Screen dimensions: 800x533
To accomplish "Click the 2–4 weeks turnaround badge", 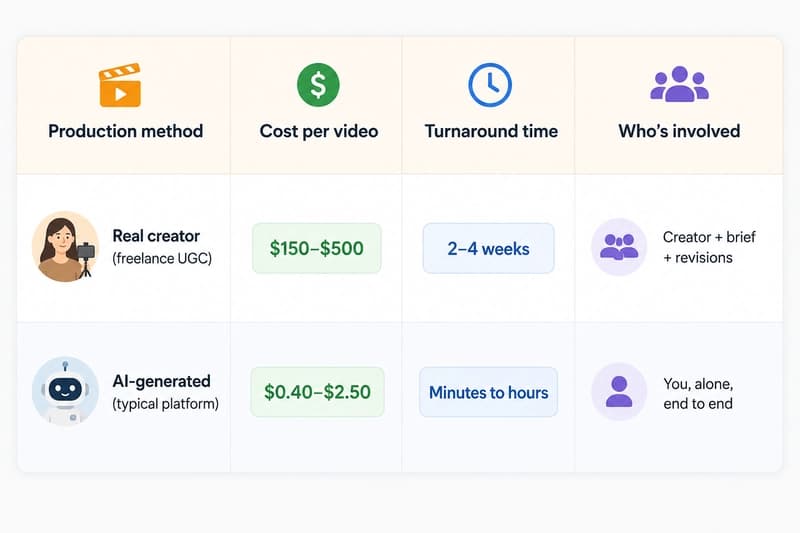I will pos(488,248).
